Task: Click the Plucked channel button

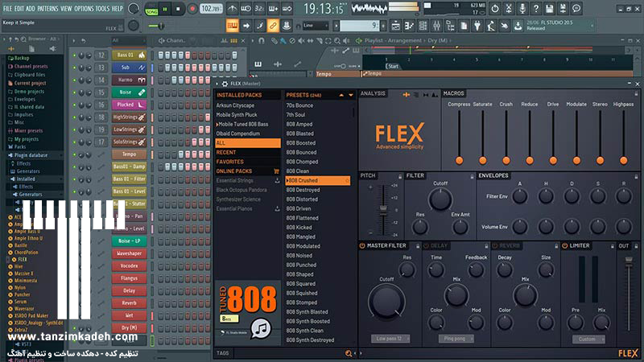Action: pyautogui.click(x=129, y=105)
